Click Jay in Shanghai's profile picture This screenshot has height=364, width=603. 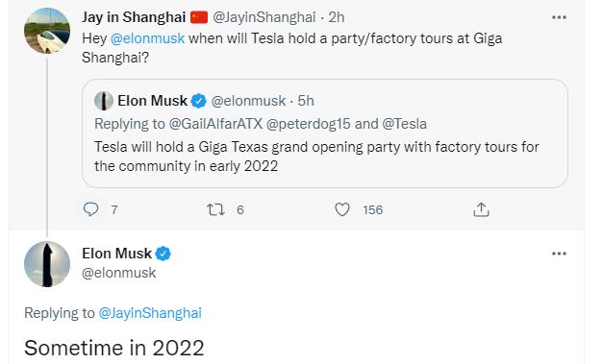tap(47, 31)
